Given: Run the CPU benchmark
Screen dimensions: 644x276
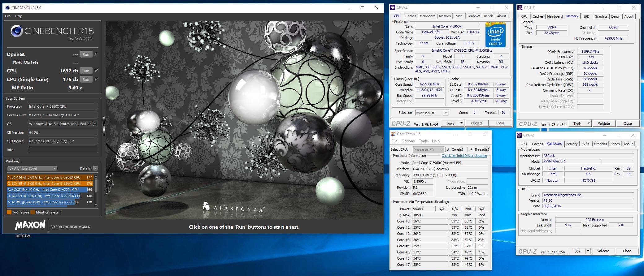Looking at the screenshot, I should tap(86, 71).
